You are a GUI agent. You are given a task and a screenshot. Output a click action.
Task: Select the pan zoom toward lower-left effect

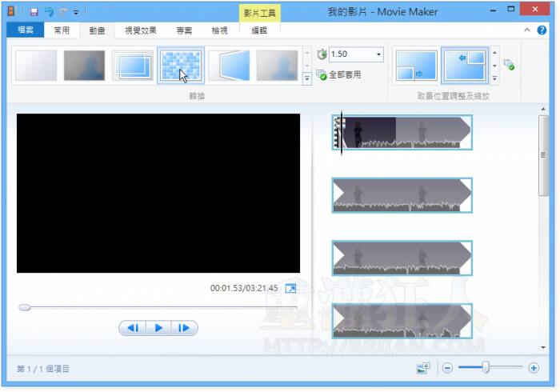coord(417,66)
